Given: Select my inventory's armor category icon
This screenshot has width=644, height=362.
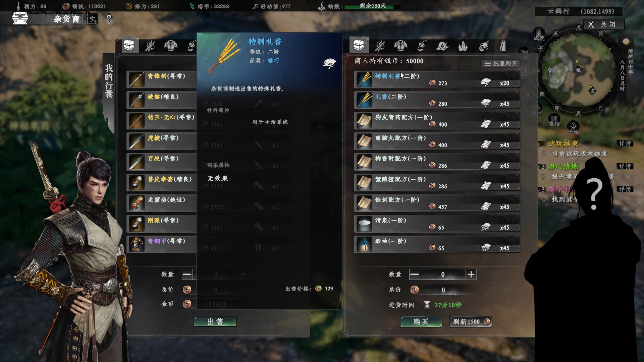Looking at the screenshot, I should (171, 46).
